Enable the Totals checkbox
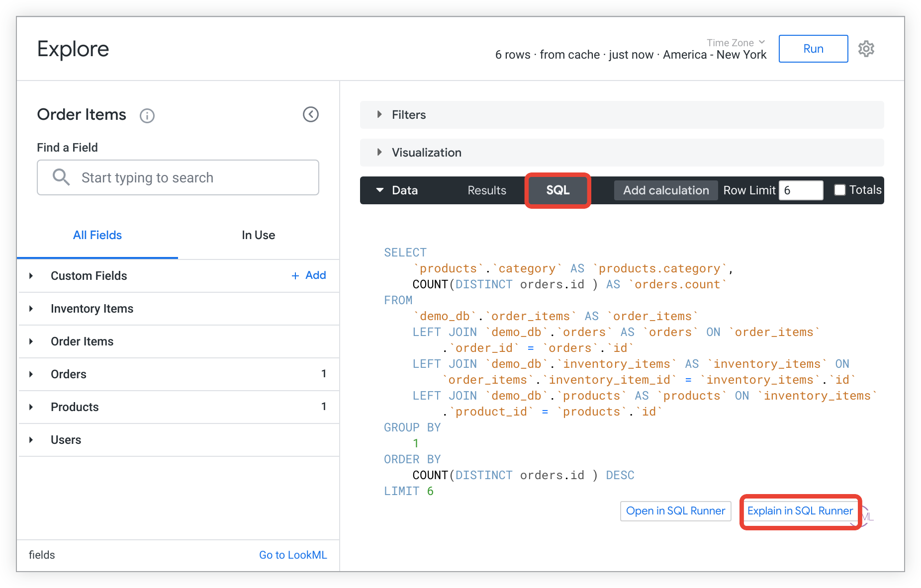Screen dimensions: 921x588 tap(840, 190)
